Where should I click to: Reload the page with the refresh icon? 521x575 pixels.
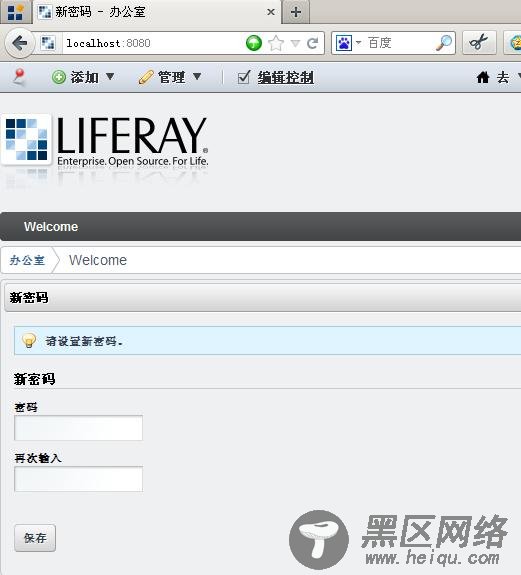(313, 43)
